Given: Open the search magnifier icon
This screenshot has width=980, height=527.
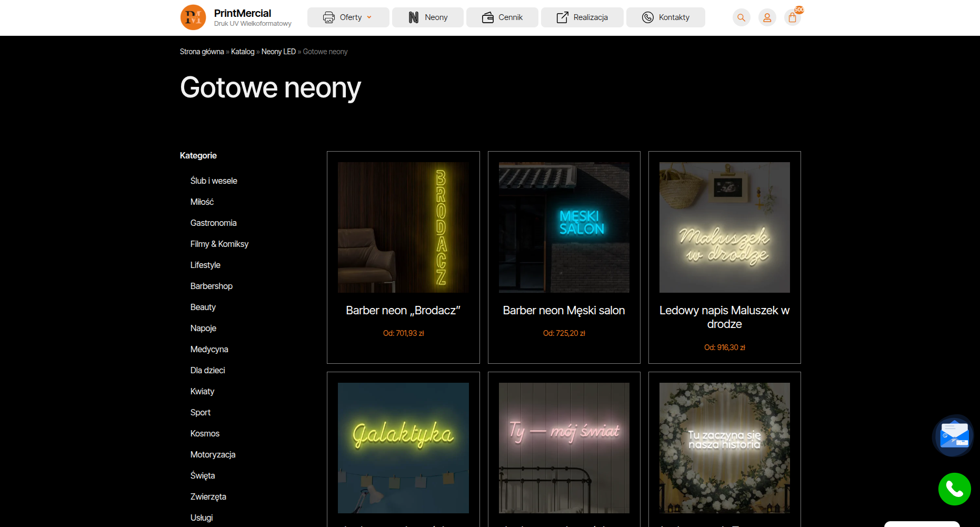Looking at the screenshot, I should 741,17.
